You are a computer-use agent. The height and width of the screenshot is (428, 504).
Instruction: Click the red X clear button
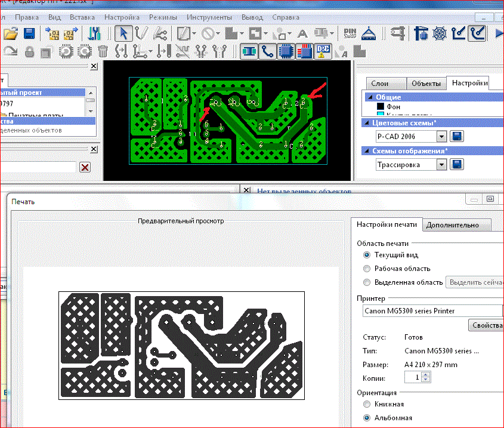tap(85, 167)
